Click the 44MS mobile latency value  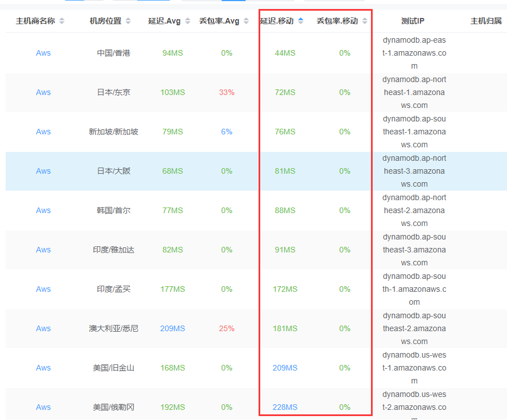[x=285, y=53]
